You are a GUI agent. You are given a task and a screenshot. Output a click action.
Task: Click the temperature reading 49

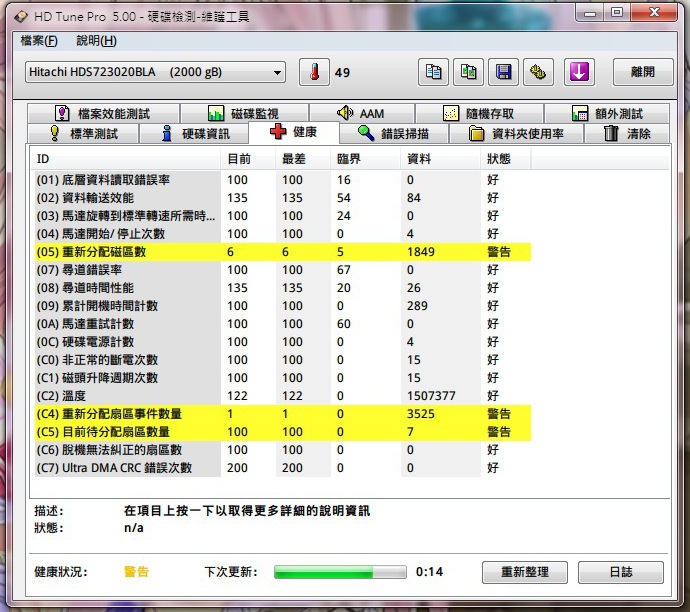[342, 73]
